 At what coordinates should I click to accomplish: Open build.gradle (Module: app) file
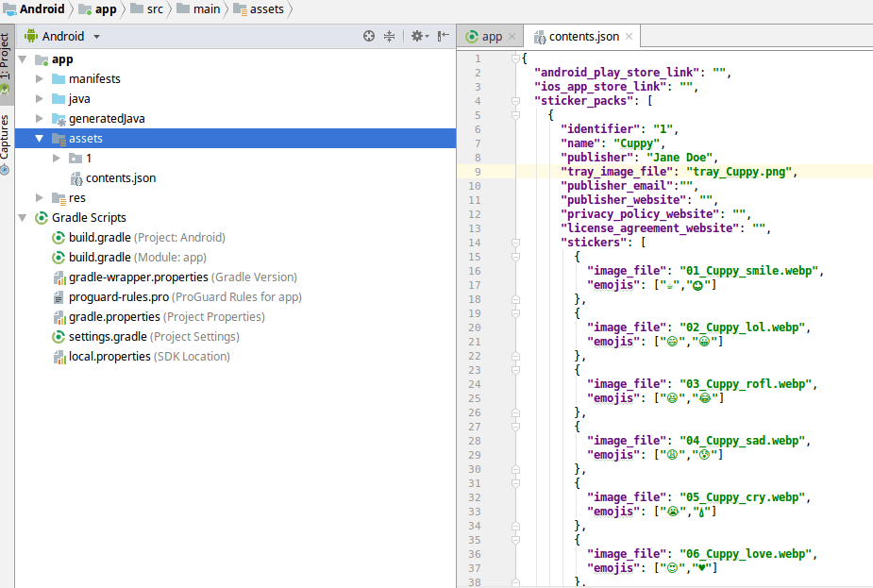pyautogui.click(x=129, y=258)
